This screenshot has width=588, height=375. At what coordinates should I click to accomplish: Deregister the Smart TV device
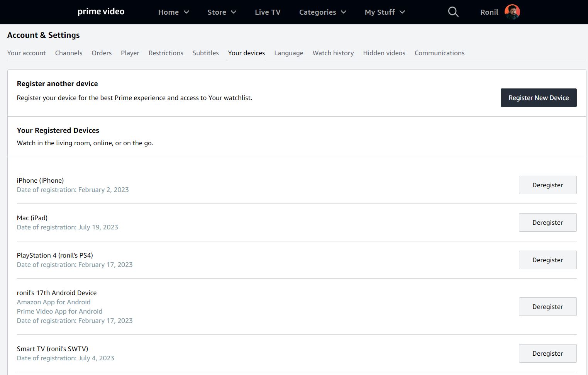[547, 353]
